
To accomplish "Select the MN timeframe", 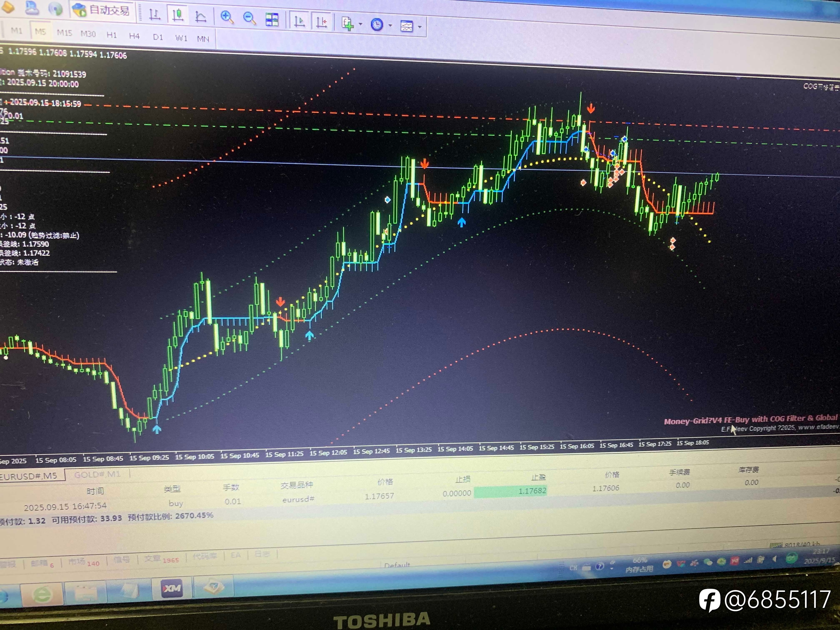I will (203, 39).
